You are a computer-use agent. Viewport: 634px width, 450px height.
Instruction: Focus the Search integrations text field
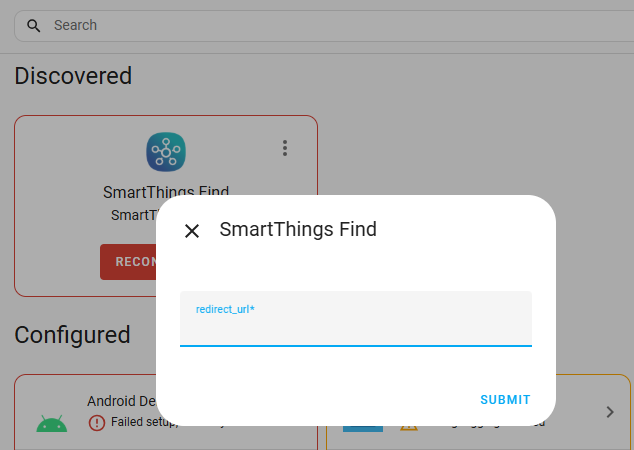click(323, 25)
